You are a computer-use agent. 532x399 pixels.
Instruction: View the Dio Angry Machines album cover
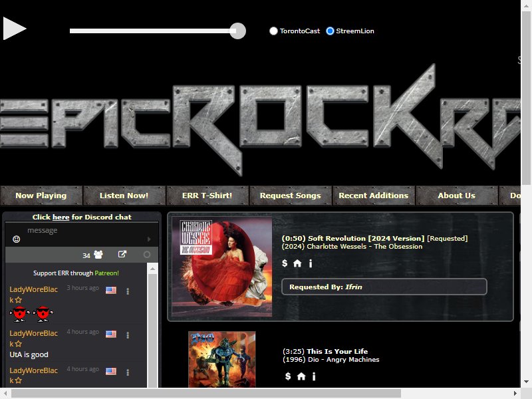(222, 359)
